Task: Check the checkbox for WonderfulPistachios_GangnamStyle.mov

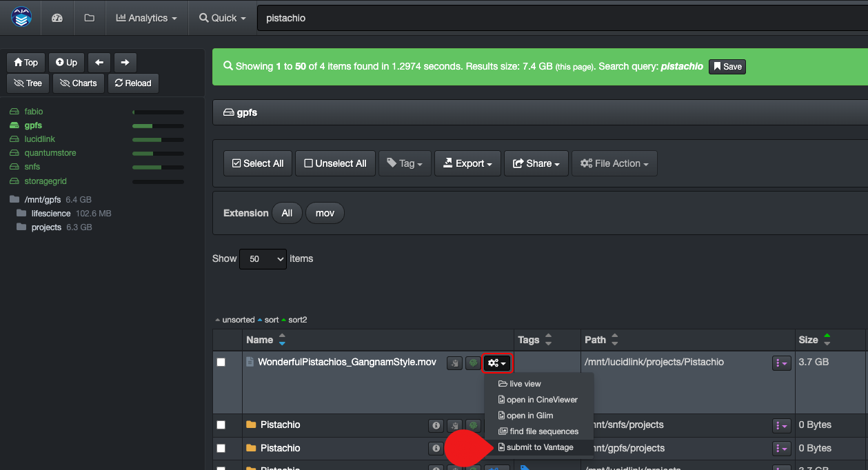Action: tap(221, 362)
